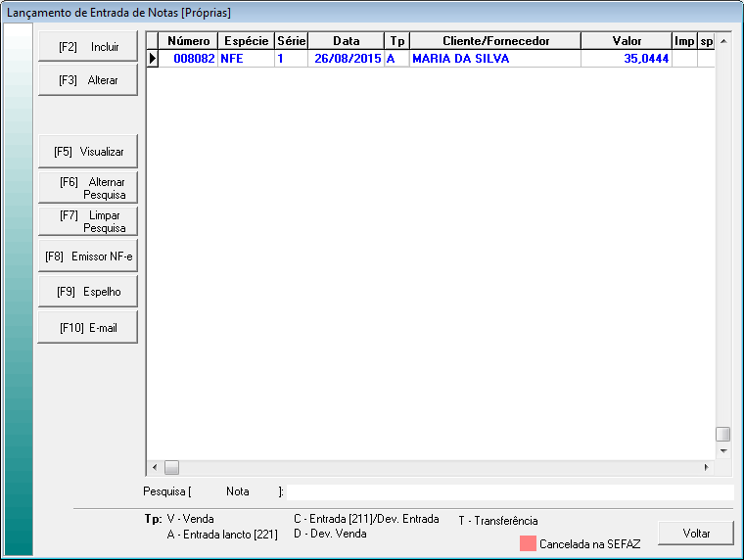
Task: Click the [F2] Incluir button
Action: 88,46
